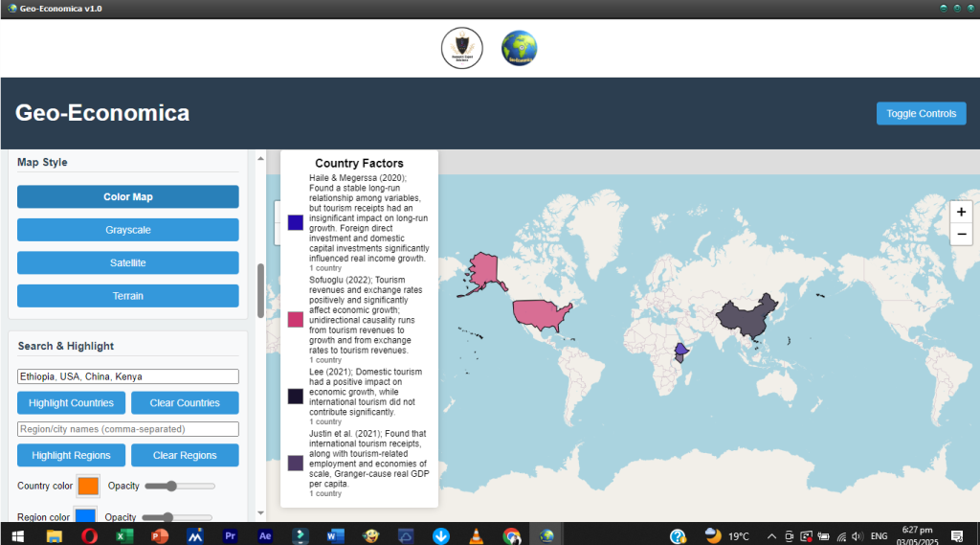980x545 pixels.
Task: Click the round crest logo in header
Action: coord(461,48)
